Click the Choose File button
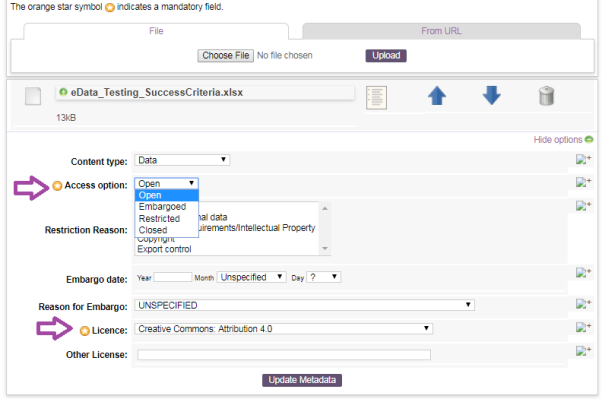 point(225,56)
